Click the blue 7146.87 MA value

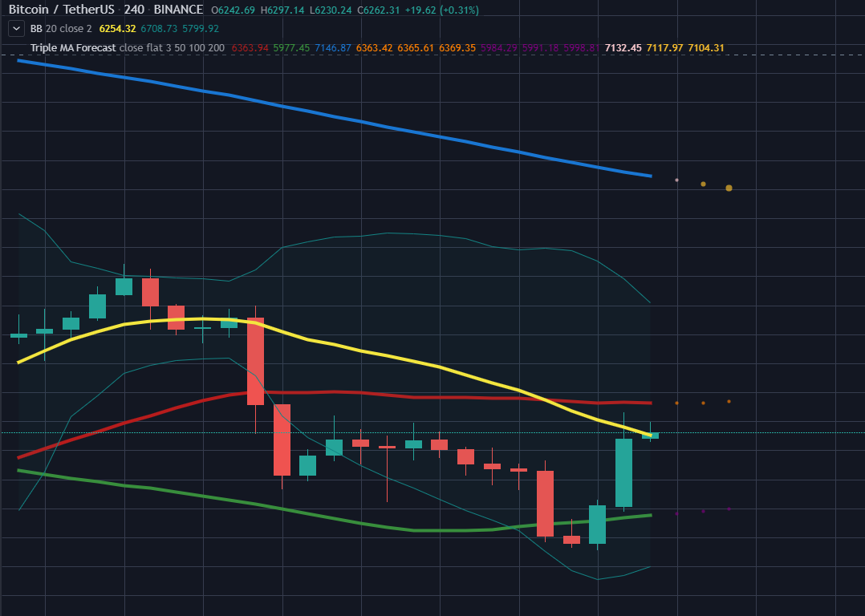(333, 47)
